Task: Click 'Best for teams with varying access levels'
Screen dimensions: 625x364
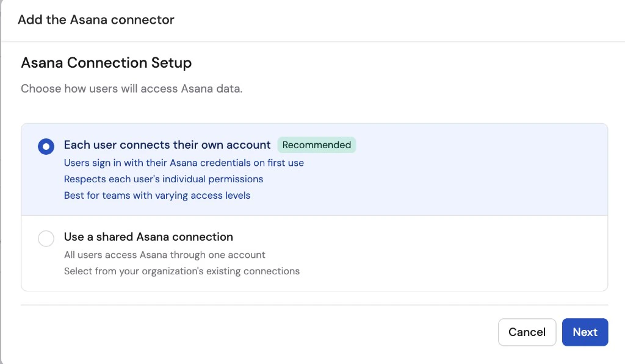Action: (x=157, y=194)
